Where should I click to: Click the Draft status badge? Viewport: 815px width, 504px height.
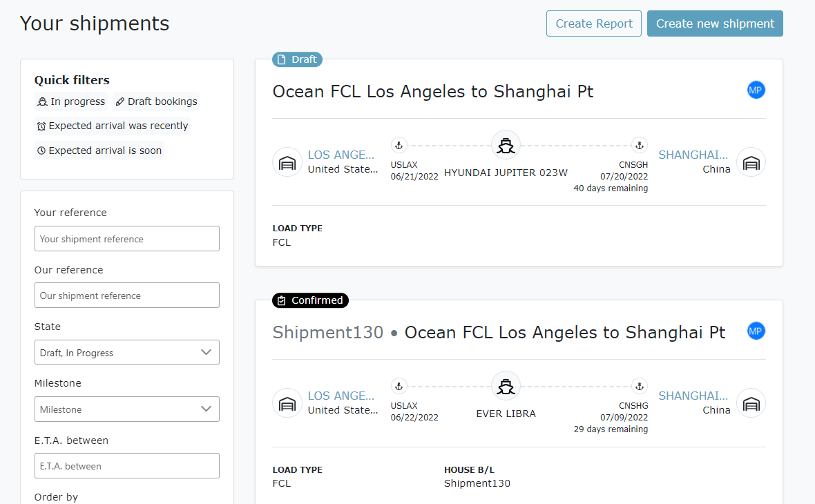[297, 59]
